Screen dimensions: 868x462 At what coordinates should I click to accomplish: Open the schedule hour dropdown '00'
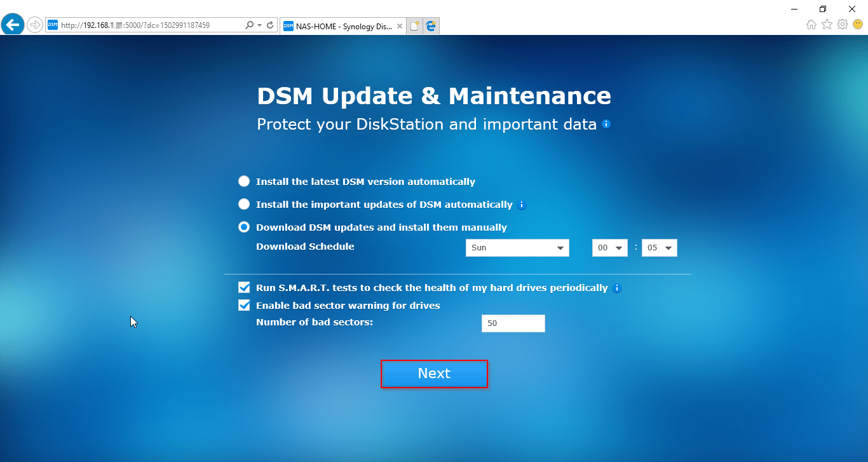pyautogui.click(x=610, y=248)
